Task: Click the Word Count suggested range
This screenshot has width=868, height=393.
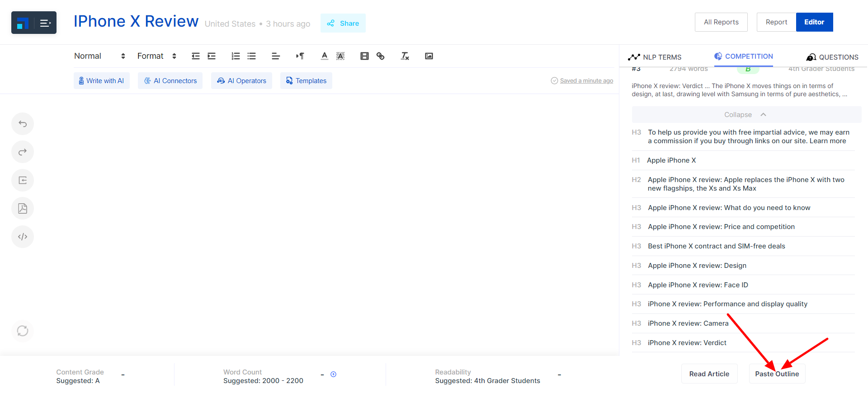Action: (x=263, y=381)
